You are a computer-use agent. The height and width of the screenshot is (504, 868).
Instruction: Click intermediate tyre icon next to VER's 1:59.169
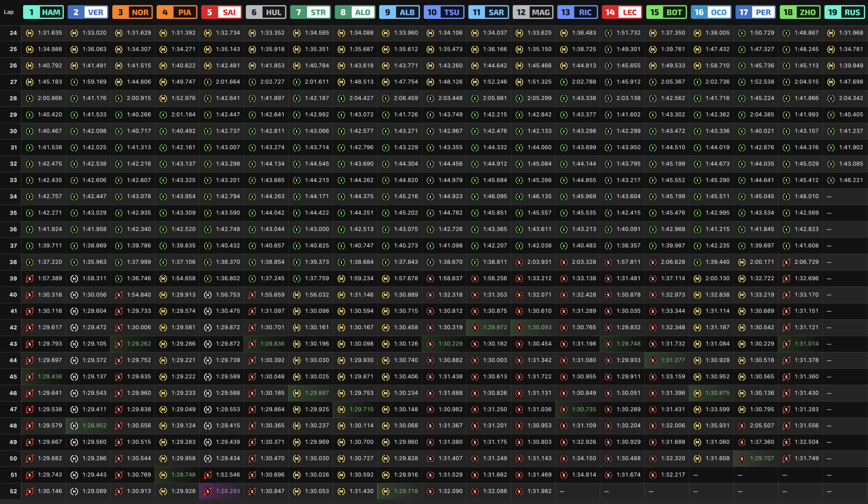[x=74, y=82]
